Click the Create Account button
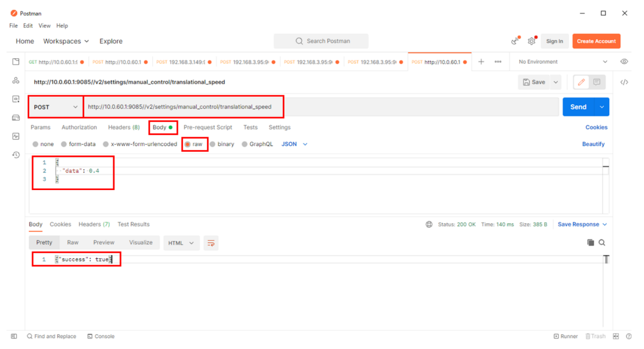This screenshot has width=644, height=349. point(596,41)
